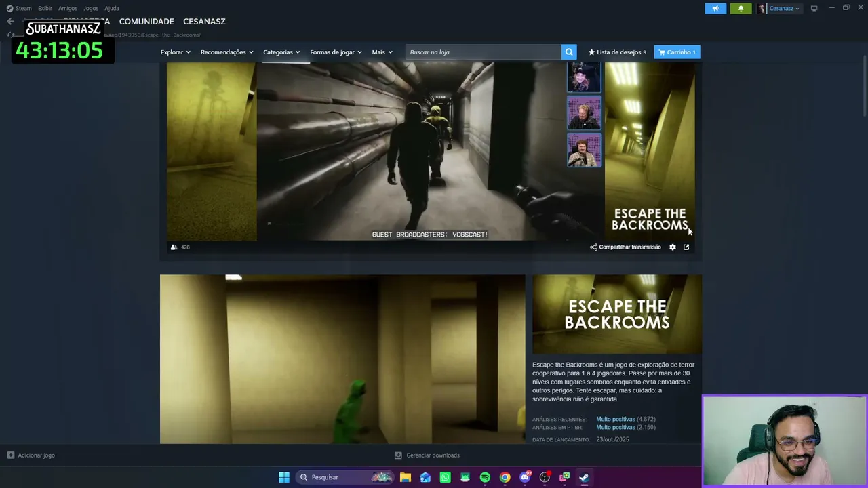868x488 pixels.
Task: Select the middle broadcaster webcam thumbnail
Action: click(x=584, y=113)
